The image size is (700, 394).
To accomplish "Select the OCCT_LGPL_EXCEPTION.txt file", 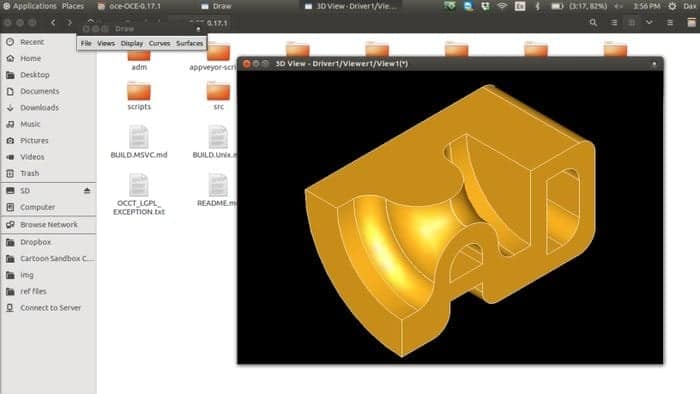I will point(139,195).
